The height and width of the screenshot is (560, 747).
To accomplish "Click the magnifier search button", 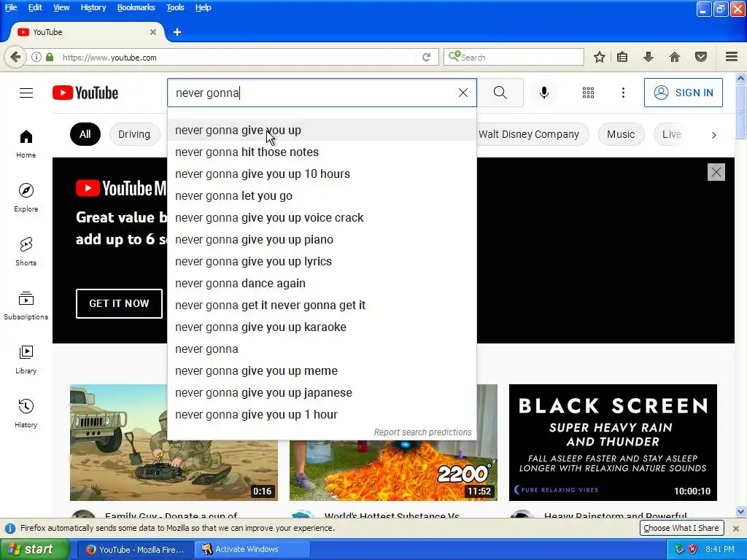I will coord(500,93).
